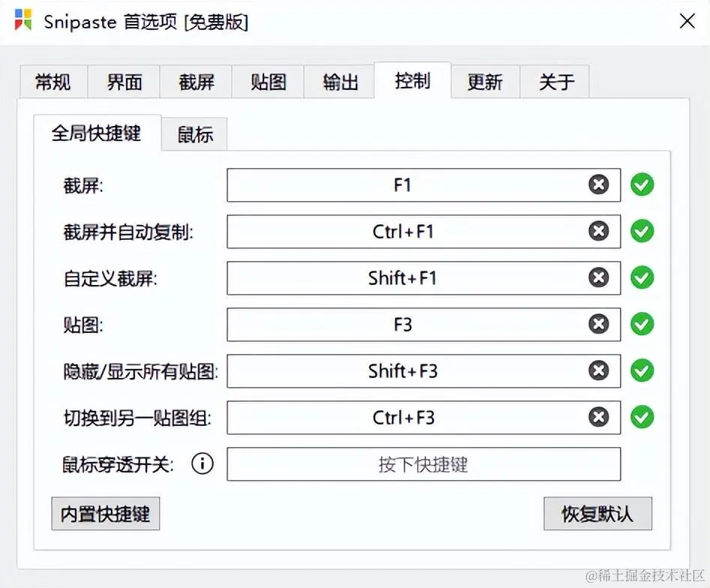Image resolution: width=710 pixels, height=588 pixels.
Task: Click the 自定义截屏 label
Action: 110,278
